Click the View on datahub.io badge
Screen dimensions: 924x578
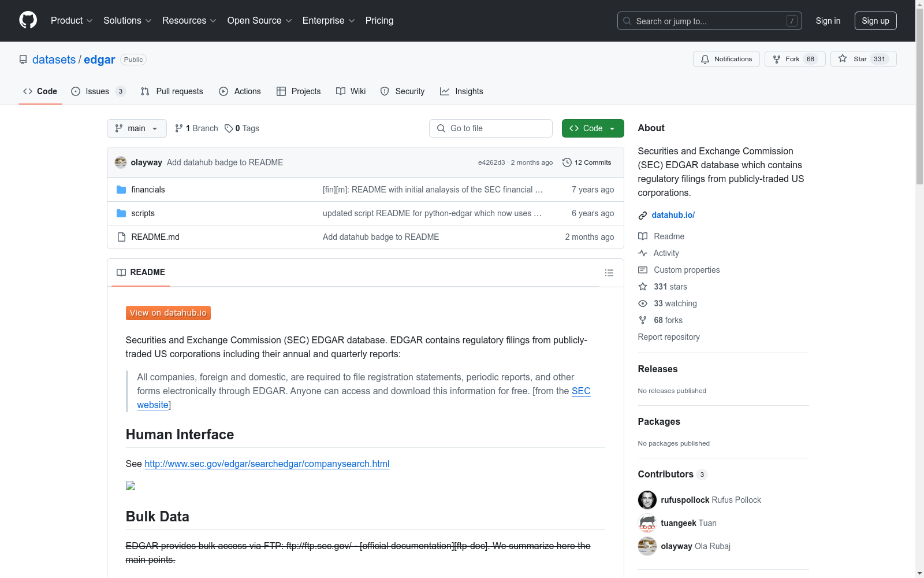tap(168, 313)
